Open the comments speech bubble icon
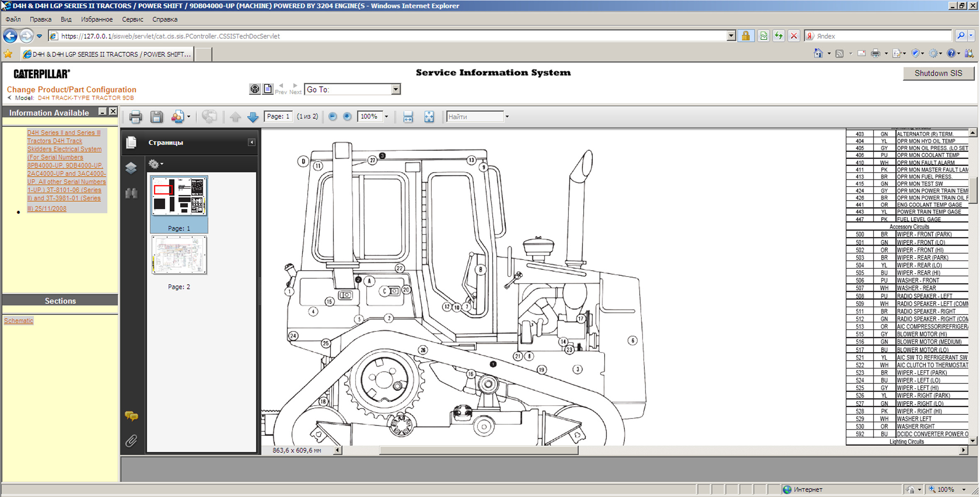The height and width of the screenshot is (497, 980). (x=131, y=416)
